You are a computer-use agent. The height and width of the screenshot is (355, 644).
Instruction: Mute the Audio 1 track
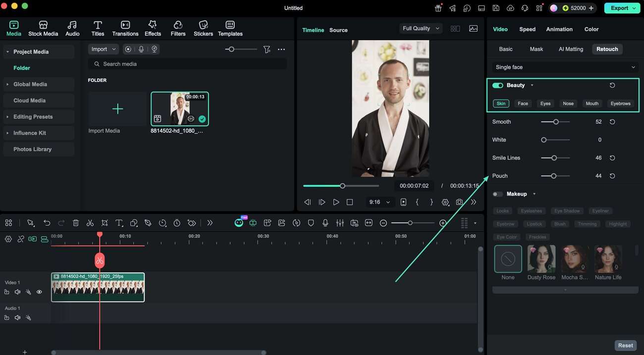pos(17,318)
